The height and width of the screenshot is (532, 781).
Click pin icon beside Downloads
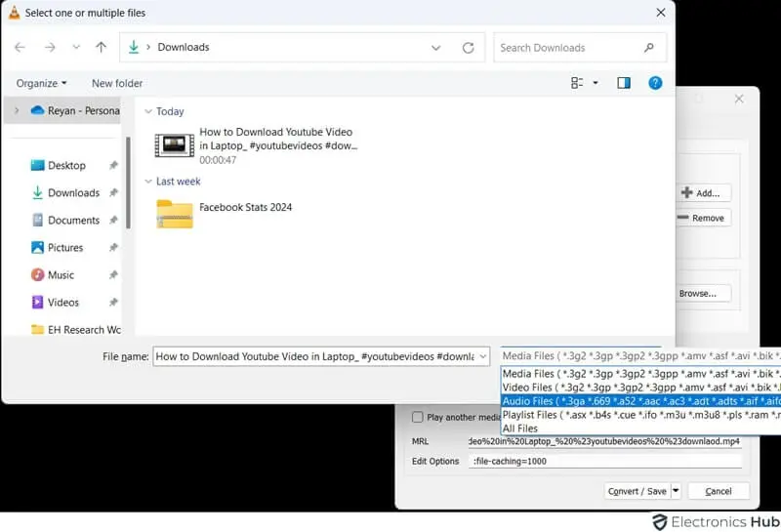click(113, 192)
